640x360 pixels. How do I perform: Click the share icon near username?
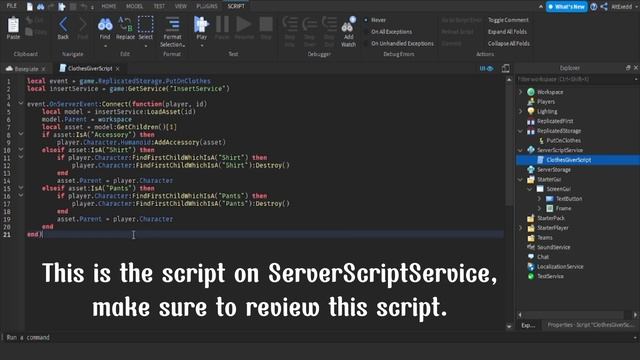pos(604,7)
